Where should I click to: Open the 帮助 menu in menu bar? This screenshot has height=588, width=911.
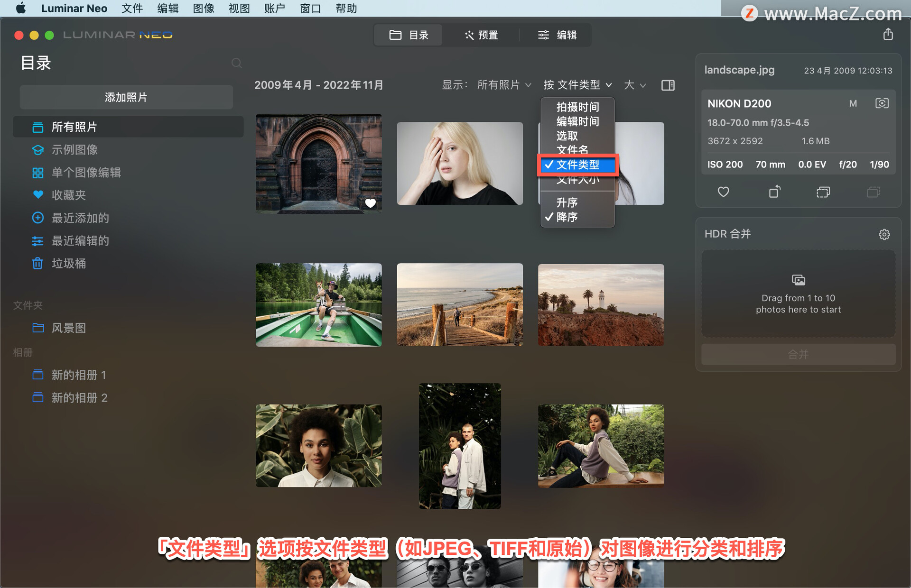[346, 9]
